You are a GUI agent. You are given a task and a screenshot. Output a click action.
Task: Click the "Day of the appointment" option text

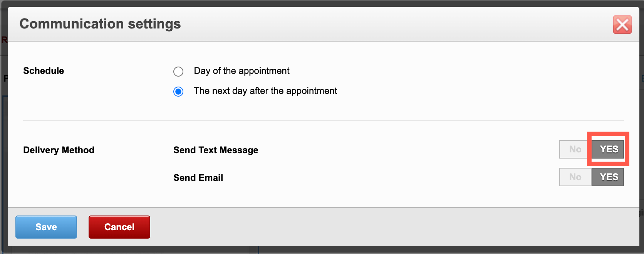coord(241,71)
